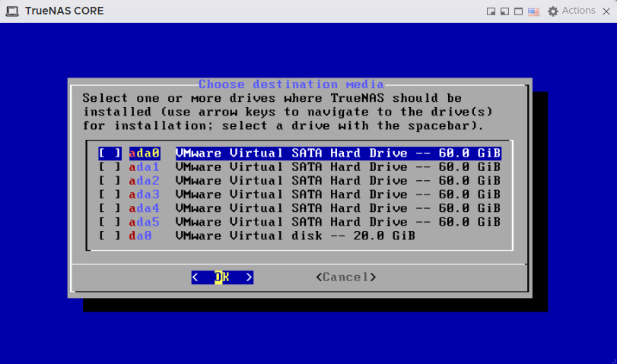Select the ada4 drive name

point(145,208)
